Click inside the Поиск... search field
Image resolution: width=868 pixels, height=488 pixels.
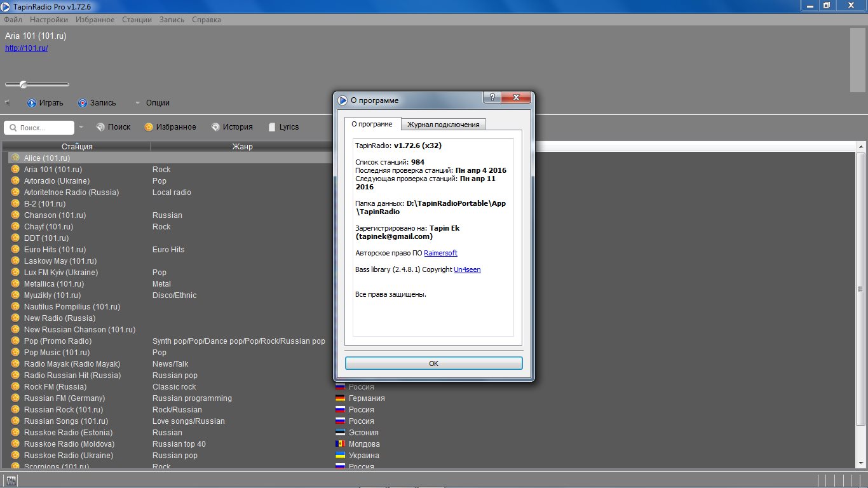[x=44, y=128]
